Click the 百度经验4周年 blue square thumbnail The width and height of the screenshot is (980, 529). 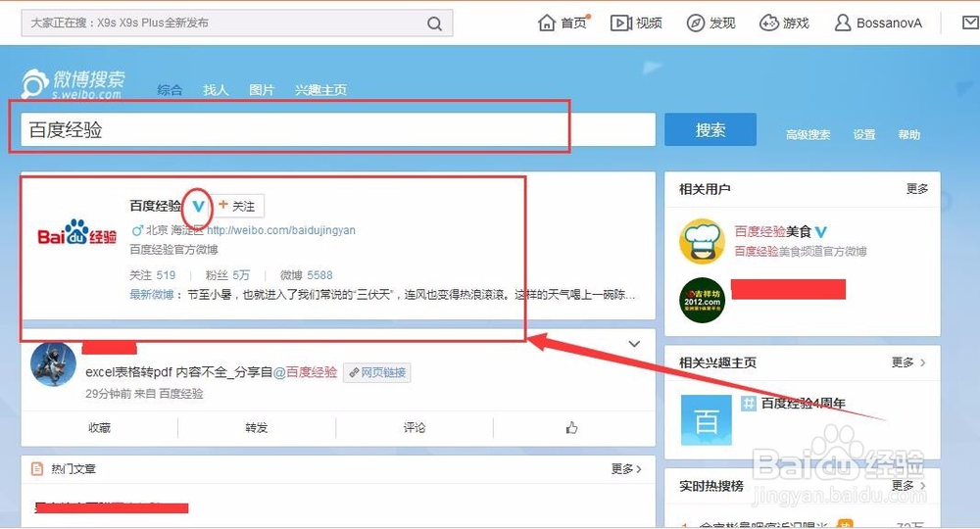(x=707, y=419)
